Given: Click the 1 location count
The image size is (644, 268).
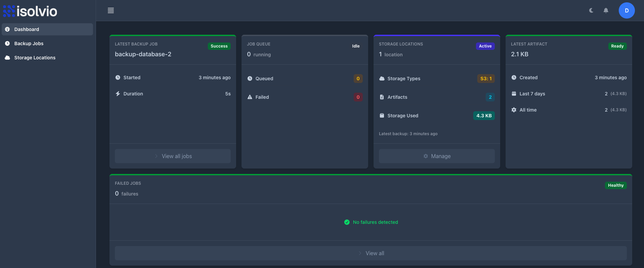Looking at the screenshot, I should point(391,54).
